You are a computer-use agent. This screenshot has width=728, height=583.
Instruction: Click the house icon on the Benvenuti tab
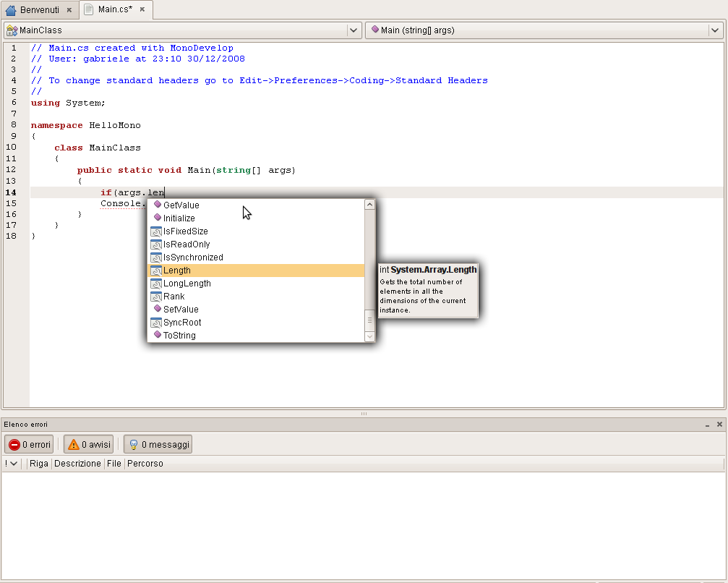pyautogui.click(x=10, y=10)
